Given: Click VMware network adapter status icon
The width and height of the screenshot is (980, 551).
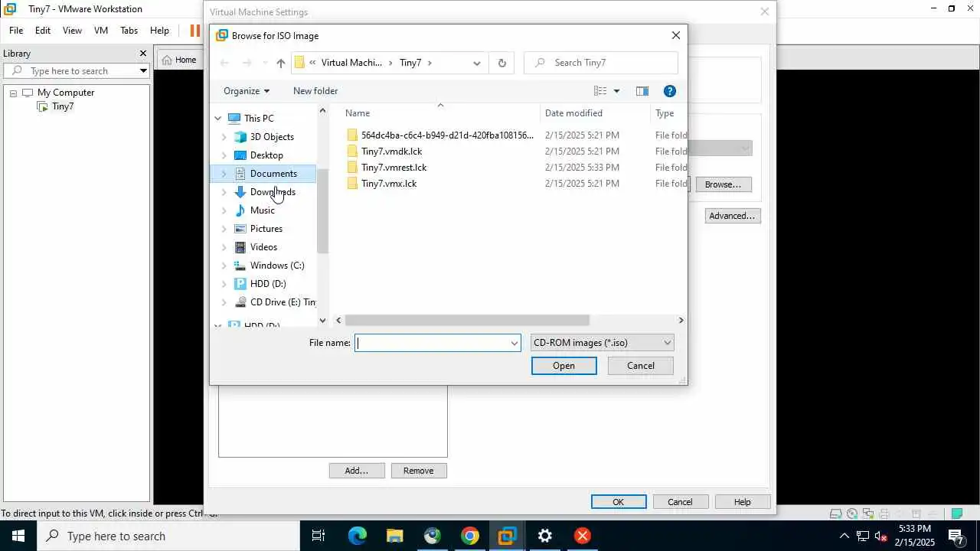Looking at the screenshot, I should 867,514.
